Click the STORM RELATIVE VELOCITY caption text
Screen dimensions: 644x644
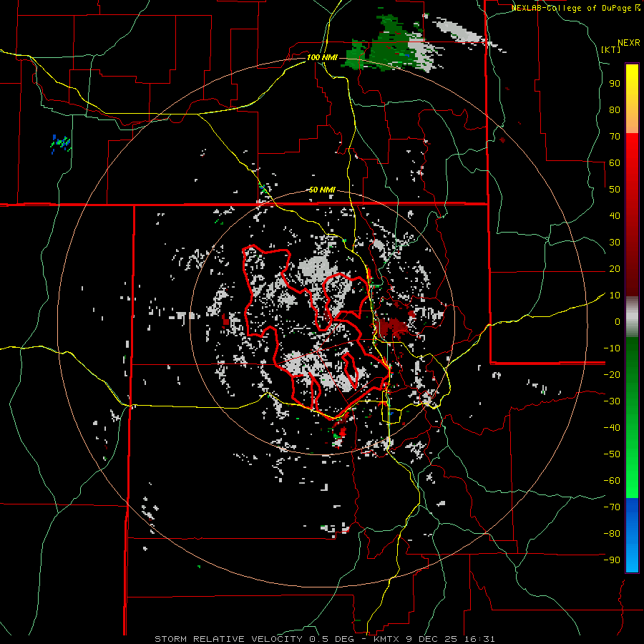pos(228,639)
